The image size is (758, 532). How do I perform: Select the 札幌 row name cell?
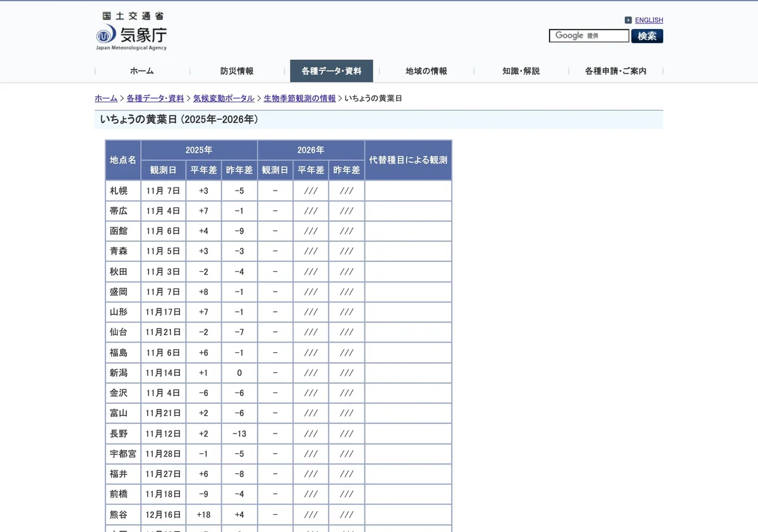(x=123, y=191)
